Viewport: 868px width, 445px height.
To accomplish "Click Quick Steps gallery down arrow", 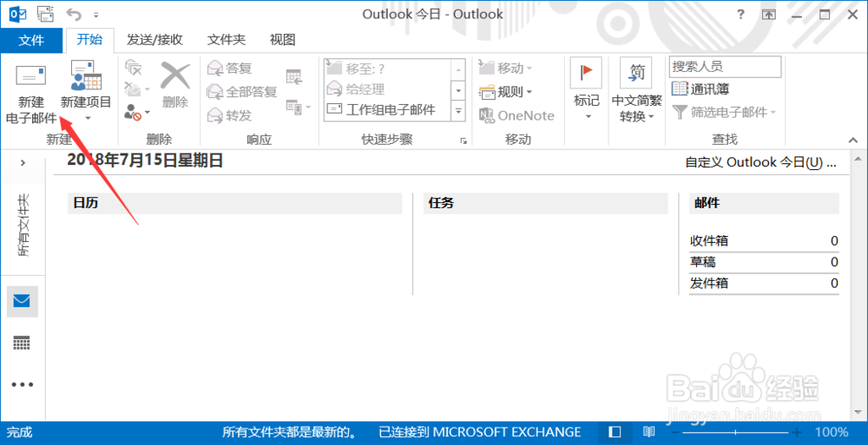I will tap(458, 89).
